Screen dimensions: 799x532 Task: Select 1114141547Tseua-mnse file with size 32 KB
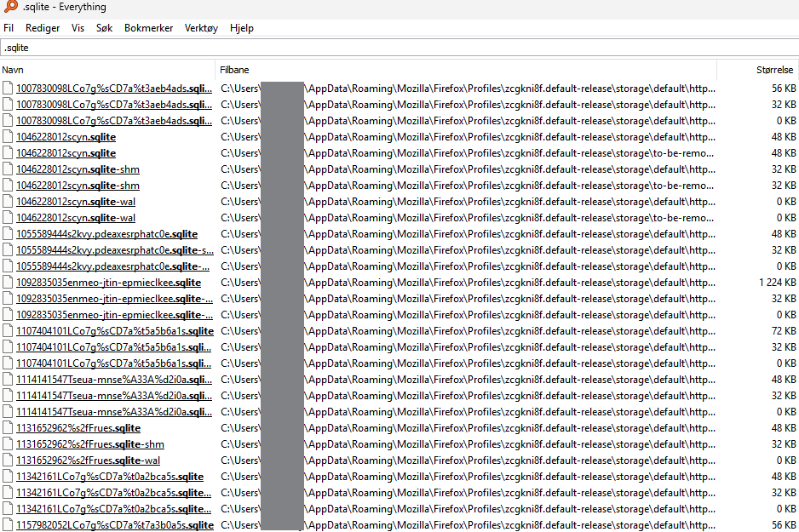tap(114, 396)
